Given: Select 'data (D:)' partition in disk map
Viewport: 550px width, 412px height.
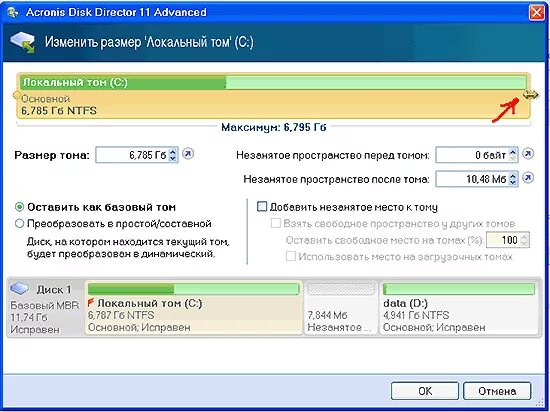Looking at the screenshot, I should [459, 308].
